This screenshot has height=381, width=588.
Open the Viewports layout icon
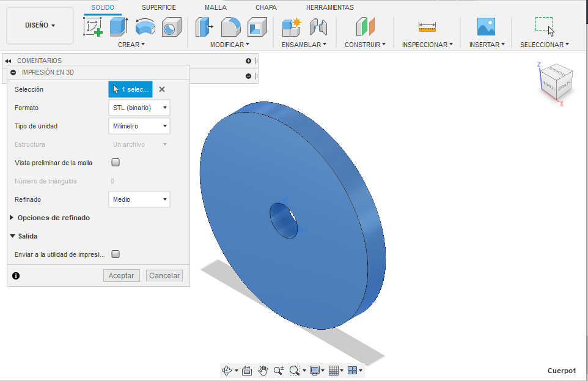pyautogui.click(x=352, y=371)
